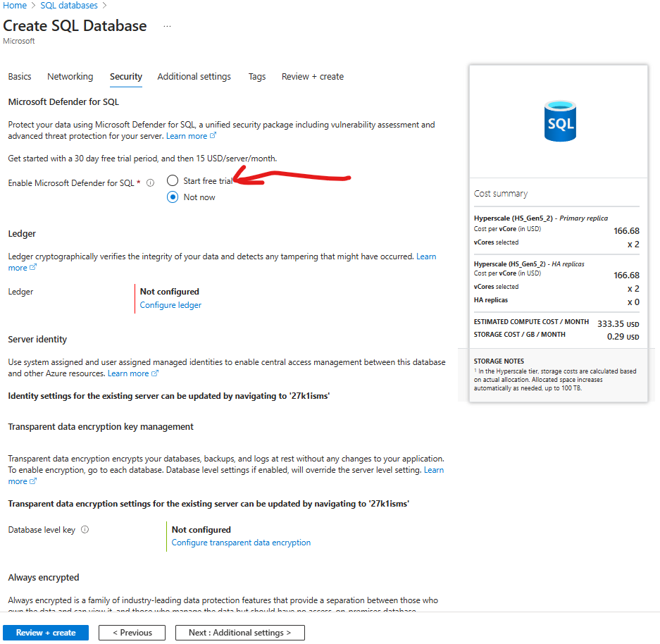
Task: Select the Not now radio button
Action: [x=173, y=197]
